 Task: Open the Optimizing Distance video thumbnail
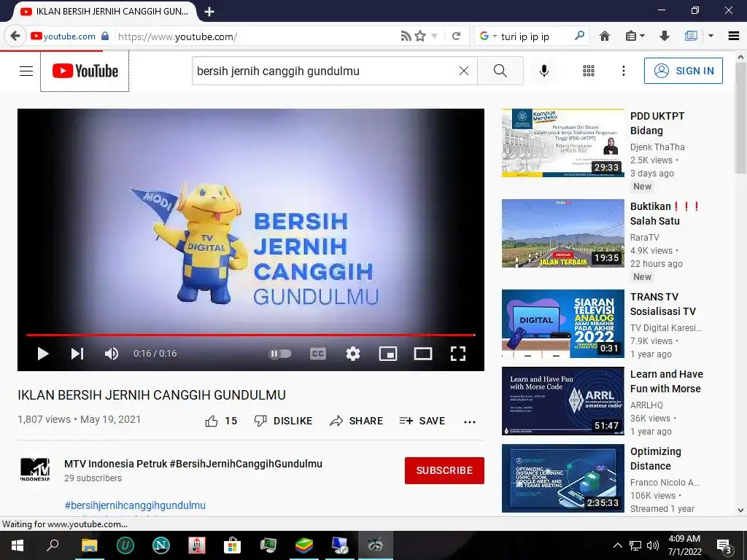562,478
